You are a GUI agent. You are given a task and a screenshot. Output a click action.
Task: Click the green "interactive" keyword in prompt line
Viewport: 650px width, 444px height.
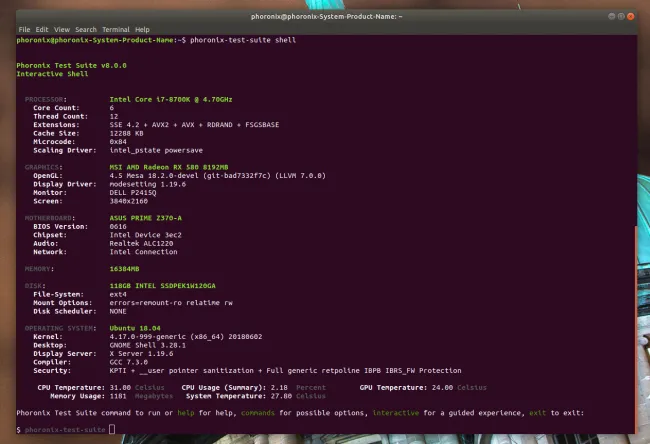click(x=396, y=413)
